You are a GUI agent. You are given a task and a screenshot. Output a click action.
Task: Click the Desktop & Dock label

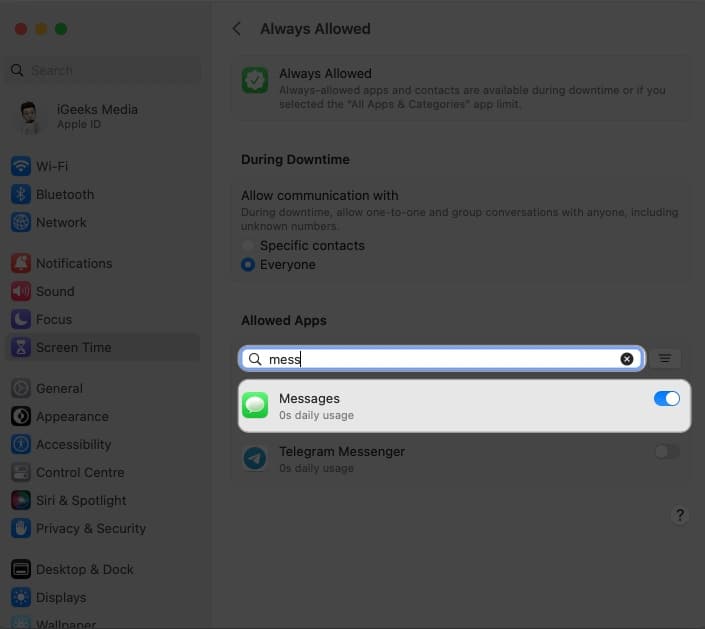85,569
